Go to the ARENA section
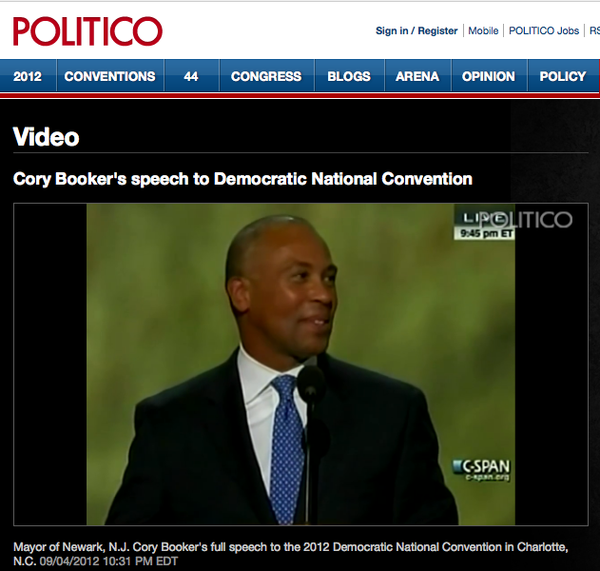Image resolution: width=600 pixels, height=571 pixels. [x=417, y=76]
